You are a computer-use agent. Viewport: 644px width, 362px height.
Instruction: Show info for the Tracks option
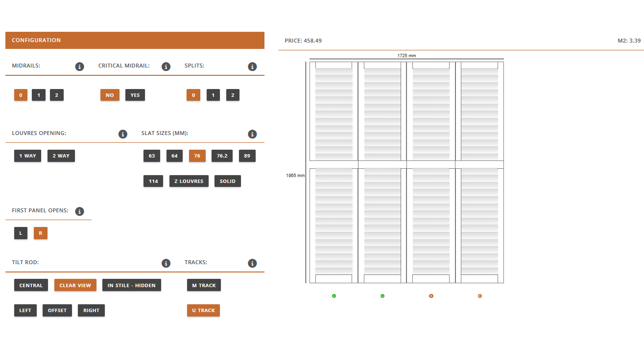tap(252, 263)
